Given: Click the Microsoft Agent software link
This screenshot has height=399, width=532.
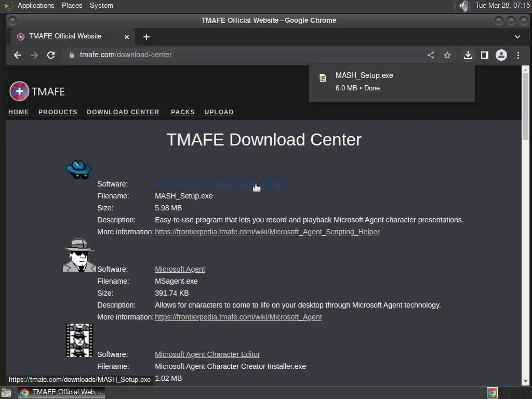Looking at the screenshot, I should click(180, 269).
